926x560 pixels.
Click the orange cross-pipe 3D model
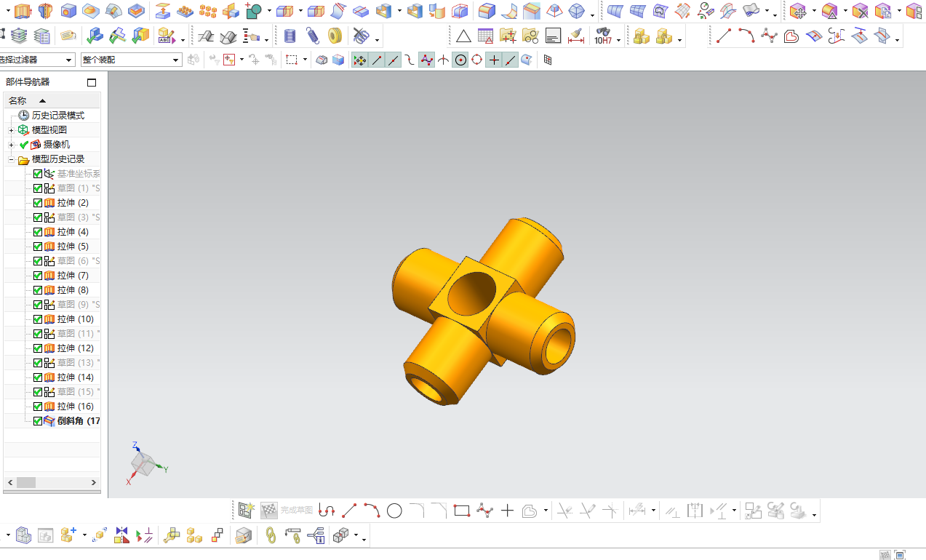click(x=484, y=311)
